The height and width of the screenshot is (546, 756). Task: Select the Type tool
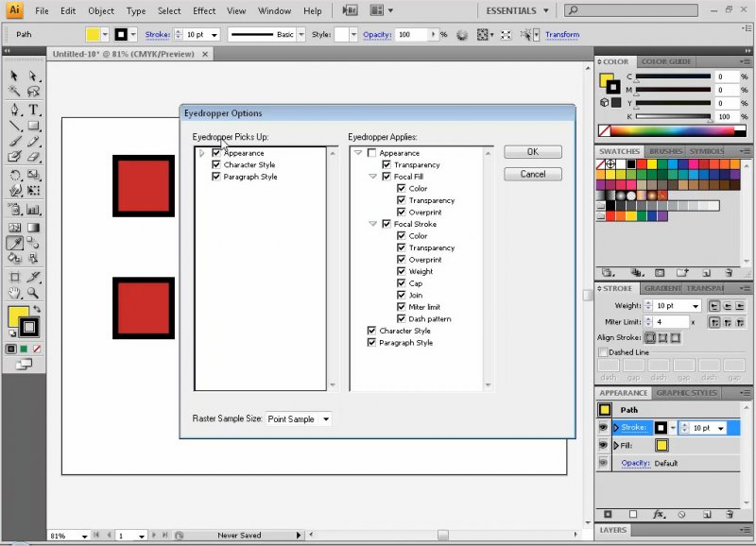click(33, 110)
